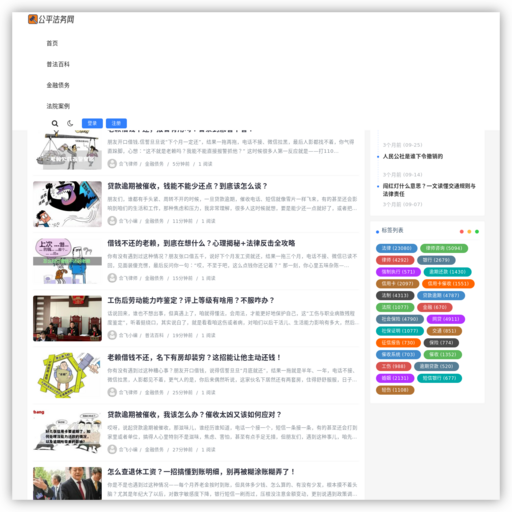Open the site search magnifier icon
This screenshot has height=512, width=512.
tap(55, 123)
